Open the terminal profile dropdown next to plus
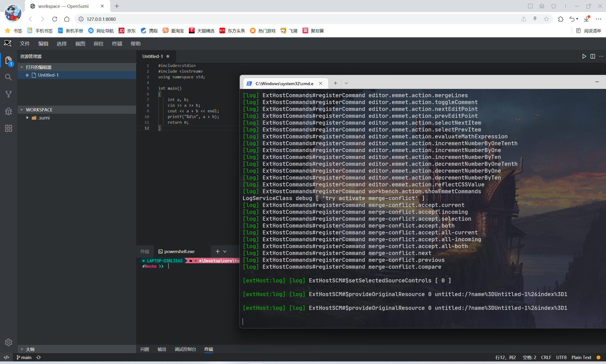 click(225, 251)
